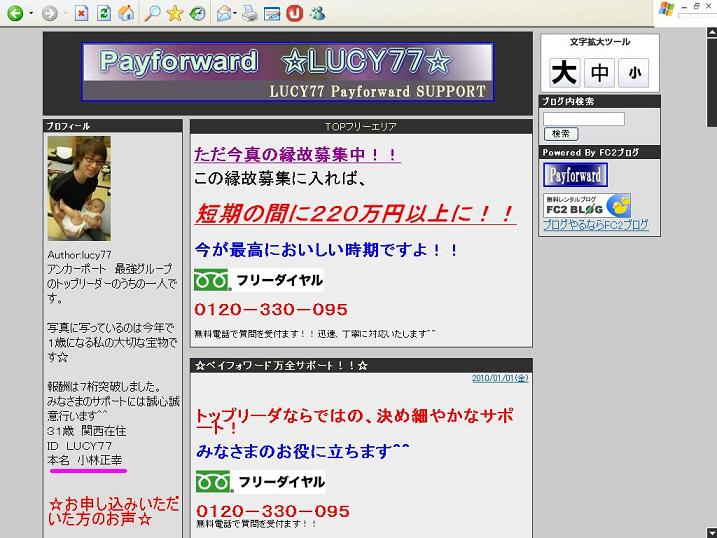
Task: Click the ☆お申し込みいただいた方のお声☆ heading
Action: (x=113, y=511)
